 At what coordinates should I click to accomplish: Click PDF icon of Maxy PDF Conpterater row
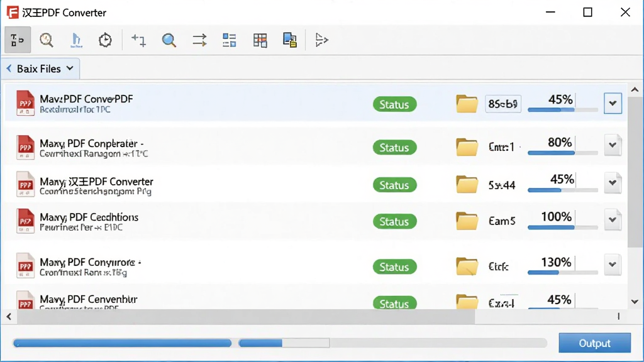[25, 147]
